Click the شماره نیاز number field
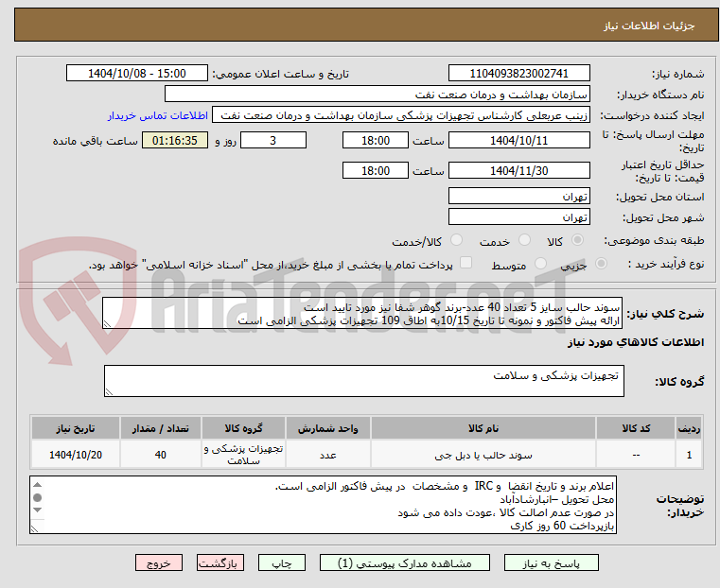This screenshot has height=588, width=720. [518, 74]
